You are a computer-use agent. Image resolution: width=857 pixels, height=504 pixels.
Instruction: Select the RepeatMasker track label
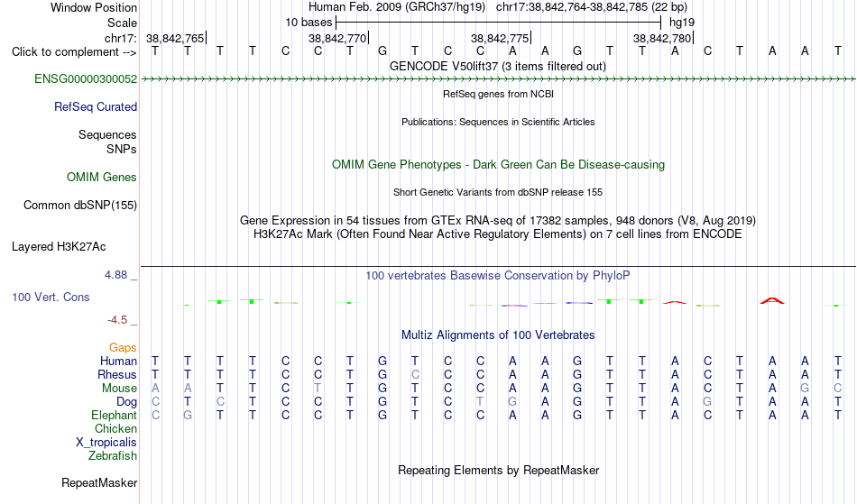click(x=99, y=482)
